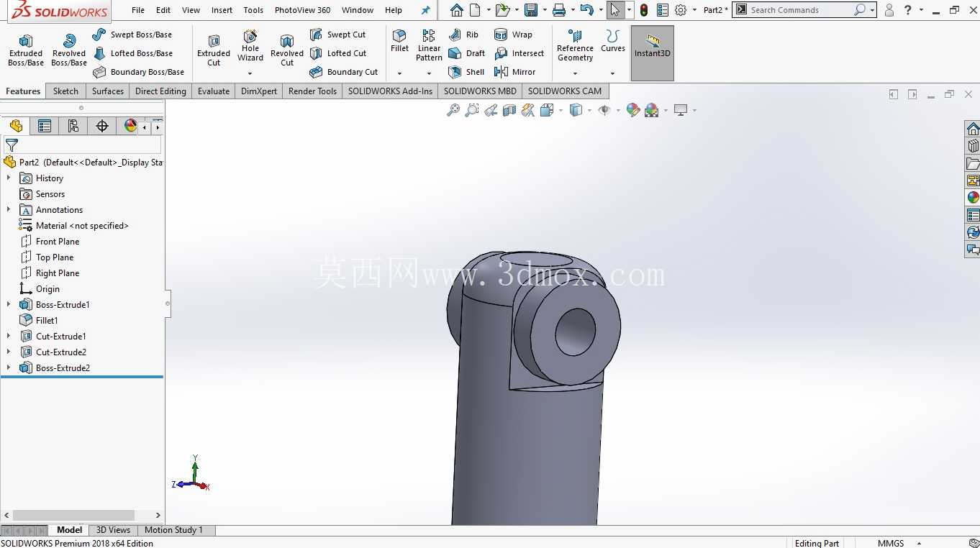Open the Appearances task pane tab
This screenshot has width=980, height=548.
[973, 197]
